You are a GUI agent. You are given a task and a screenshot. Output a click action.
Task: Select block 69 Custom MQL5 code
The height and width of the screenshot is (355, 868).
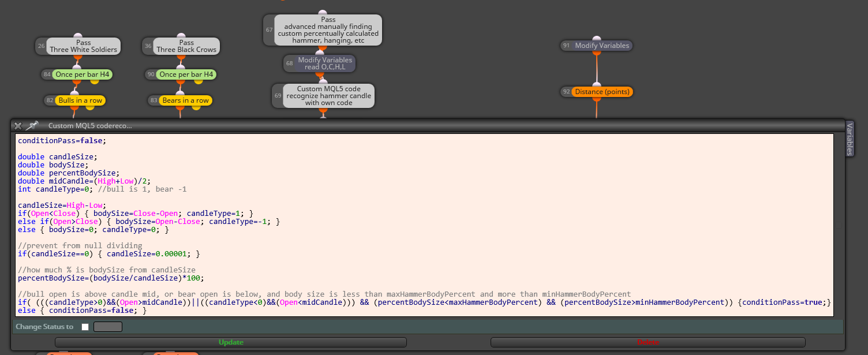click(x=323, y=96)
